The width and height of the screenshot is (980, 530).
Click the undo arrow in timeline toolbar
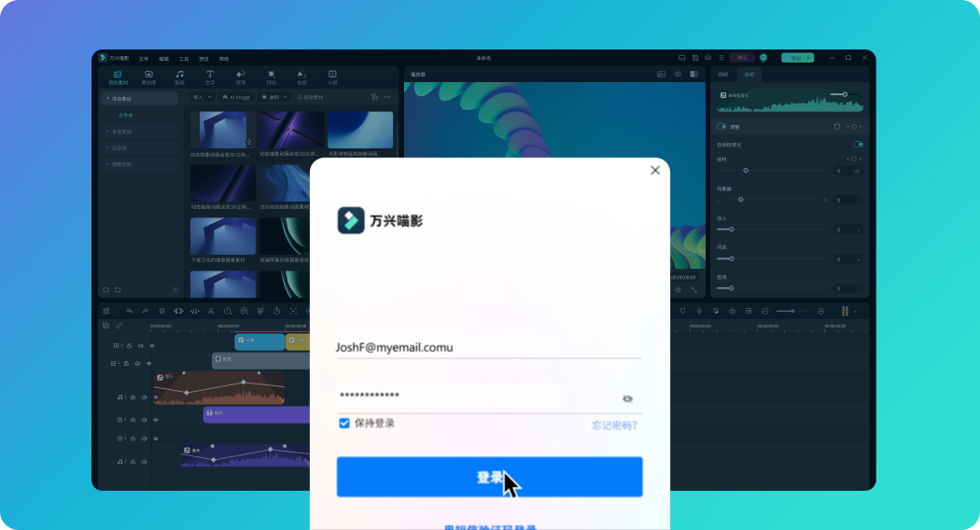click(x=130, y=311)
